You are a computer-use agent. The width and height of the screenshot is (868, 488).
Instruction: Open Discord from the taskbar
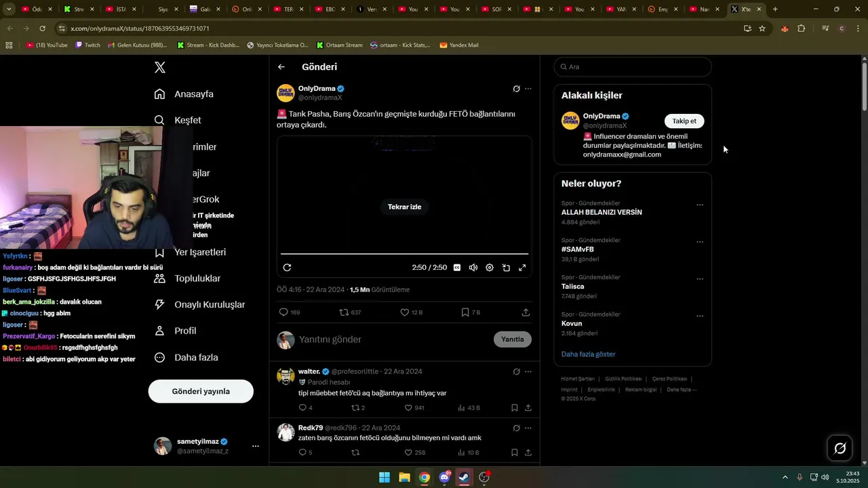coord(444,477)
